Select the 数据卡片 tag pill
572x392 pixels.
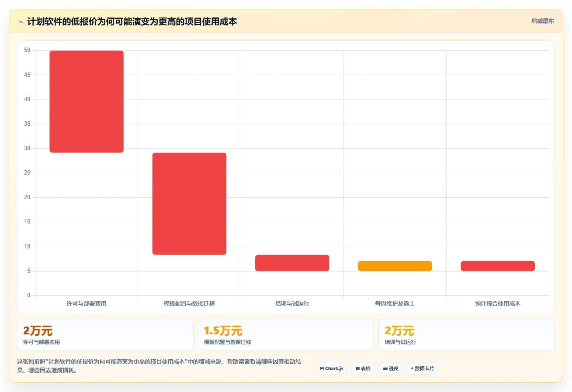pos(422,368)
